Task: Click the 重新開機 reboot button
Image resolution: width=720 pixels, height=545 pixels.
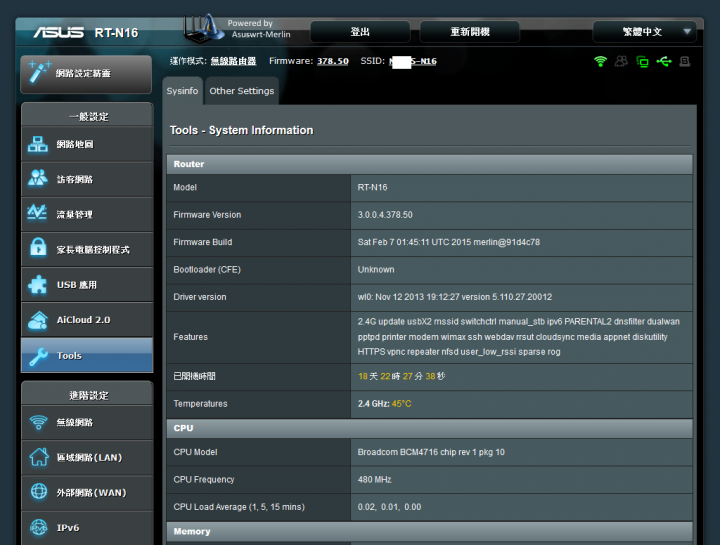Action: 470,32
